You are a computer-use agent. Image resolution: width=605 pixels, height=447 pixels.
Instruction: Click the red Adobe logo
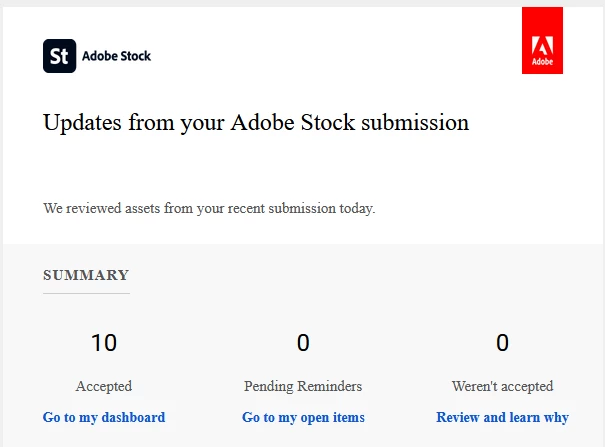pyautogui.click(x=542, y=40)
